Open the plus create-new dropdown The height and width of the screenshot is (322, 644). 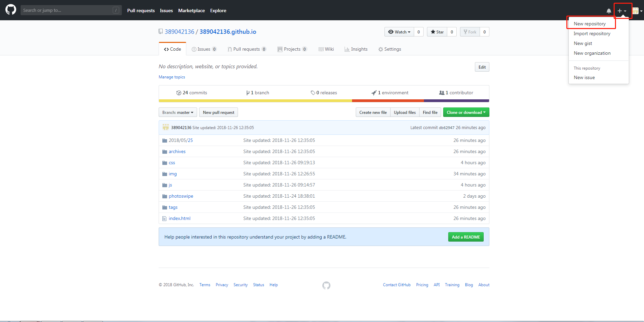(x=622, y=11)
